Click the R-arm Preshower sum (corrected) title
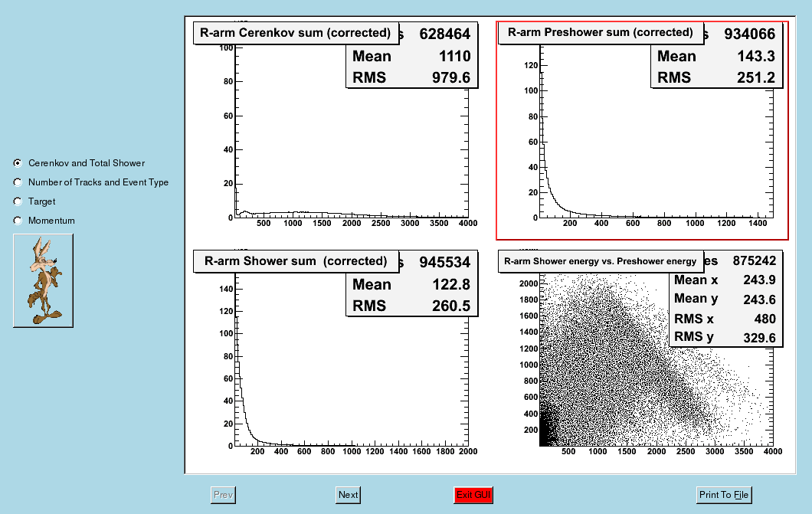 [601, 33]
